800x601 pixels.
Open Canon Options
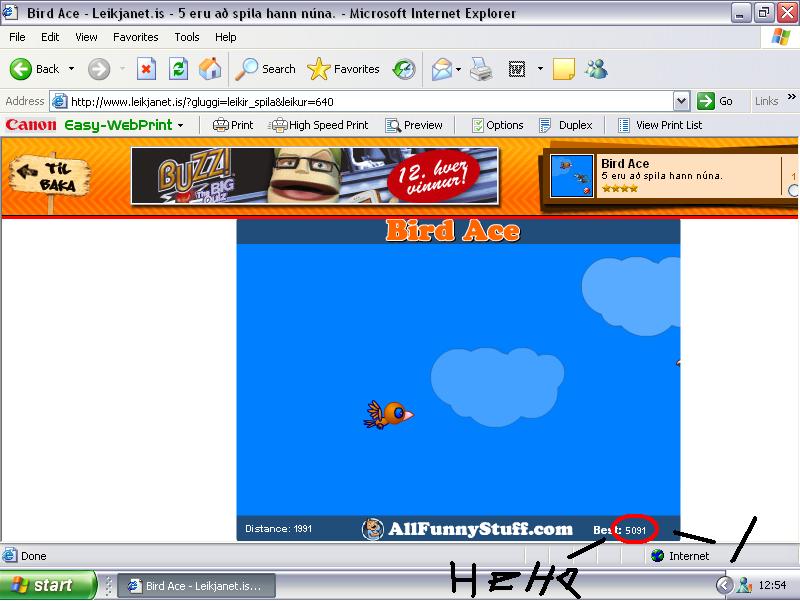(x=497, y=125)
